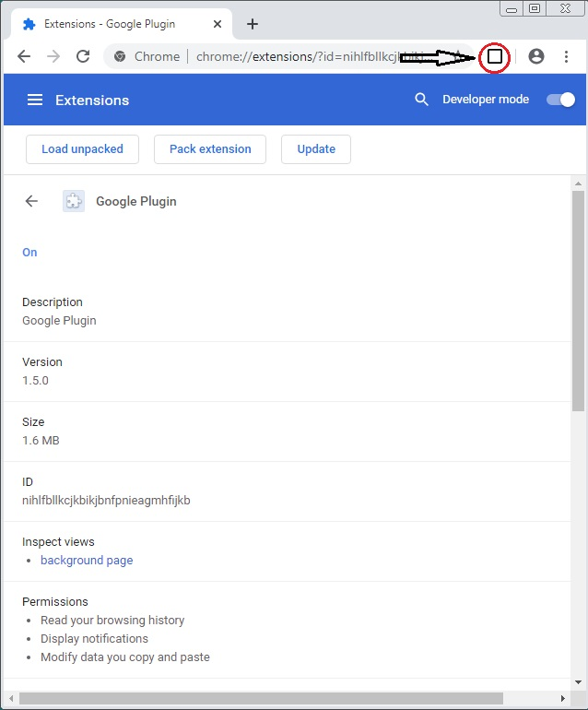Open the Chrome profile avatar menu
Screen dimensions: 588x710
[x=536, y=56]
